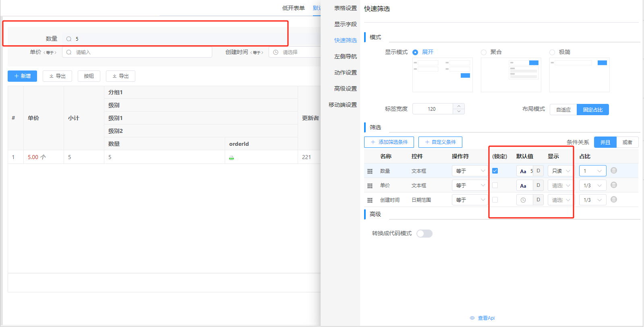Click the D button in 数量 default value

(538, 171)
